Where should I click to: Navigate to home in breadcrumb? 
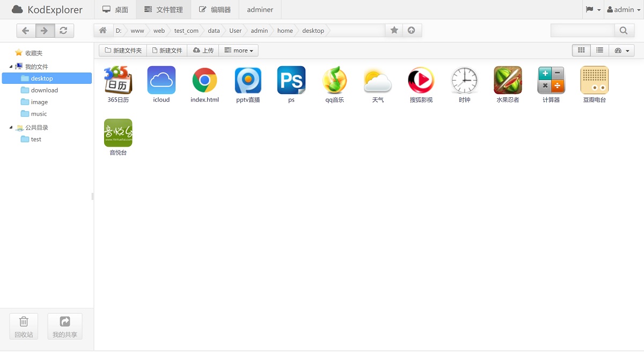[x=285, y=31]
